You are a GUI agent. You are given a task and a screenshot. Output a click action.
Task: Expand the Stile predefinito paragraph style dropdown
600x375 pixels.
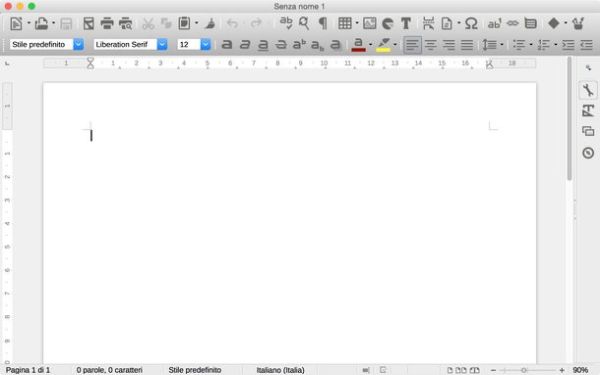tap(78, 44)
